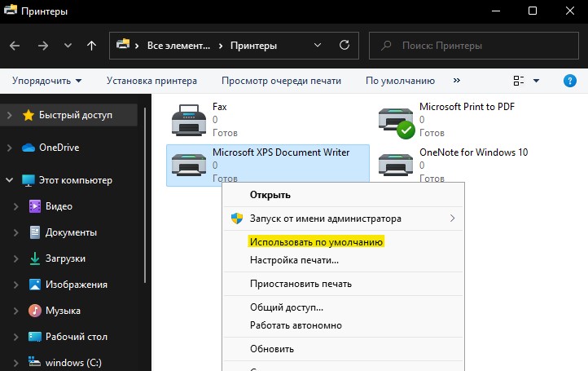This screenshot has width=588, height=371.
Task: Open Help with the question mark icon
Action: click(569, 81)
